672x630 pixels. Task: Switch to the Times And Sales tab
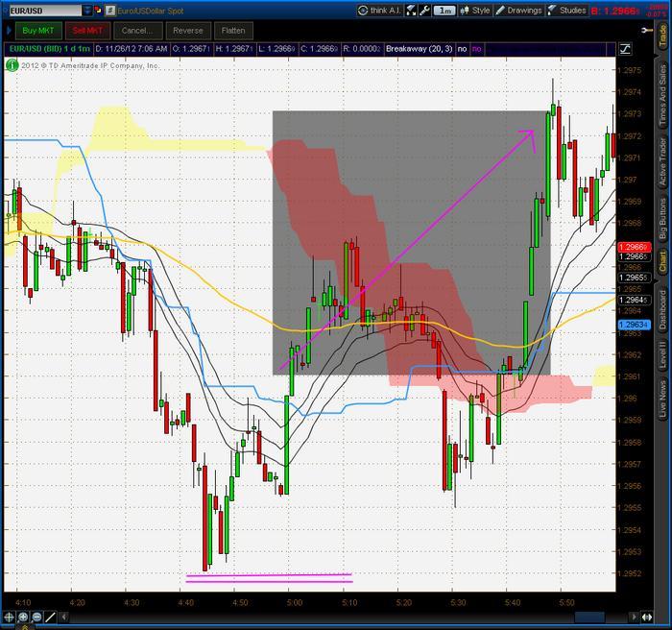663,95
